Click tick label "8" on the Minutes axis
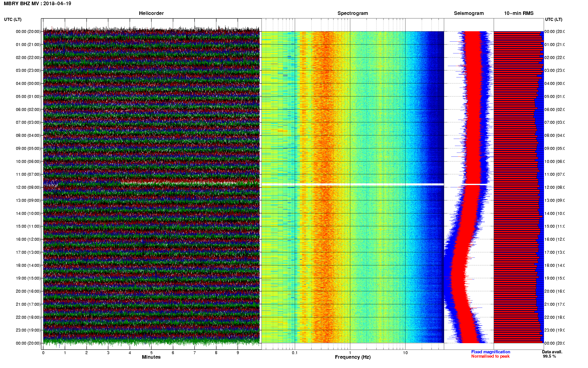This screenshot has height=368, width=588. pos(216,353)
